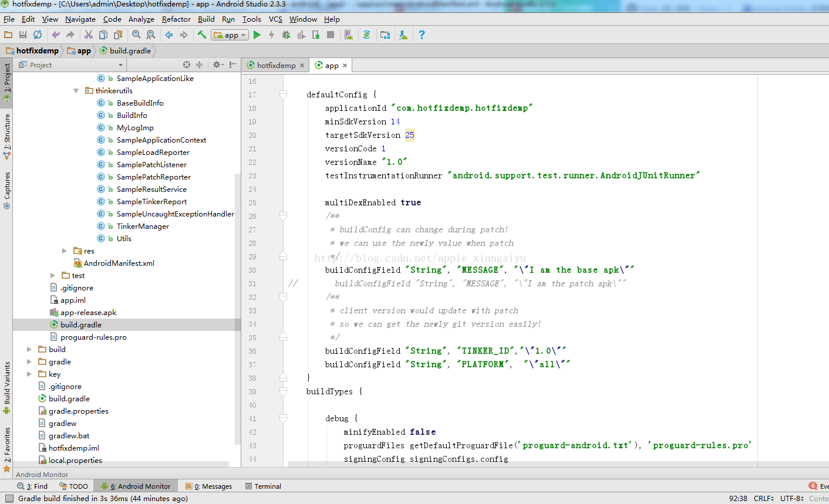Click the Paste clipboard icon
Image resolution: width=829 pixels, height=504 pixels.
(118, 35)
